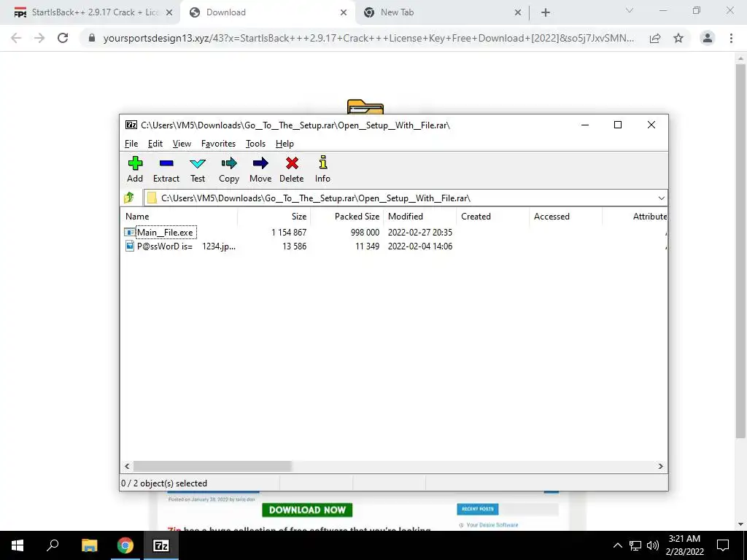The width and height of the screenshot is (747, 560).
Task: Open the Windows Start menu
Action: pyautogui.click(x=18, y=545)
